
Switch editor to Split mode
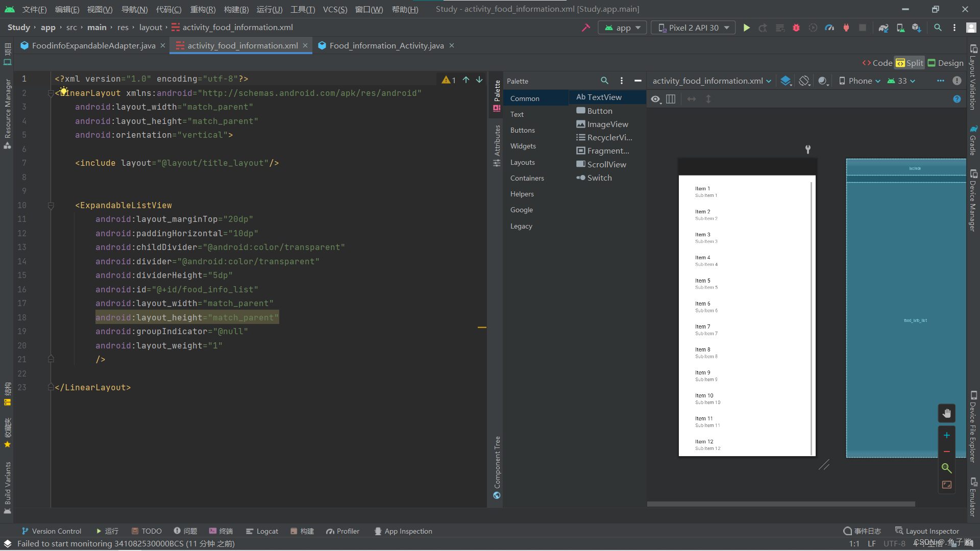point(910,63)
